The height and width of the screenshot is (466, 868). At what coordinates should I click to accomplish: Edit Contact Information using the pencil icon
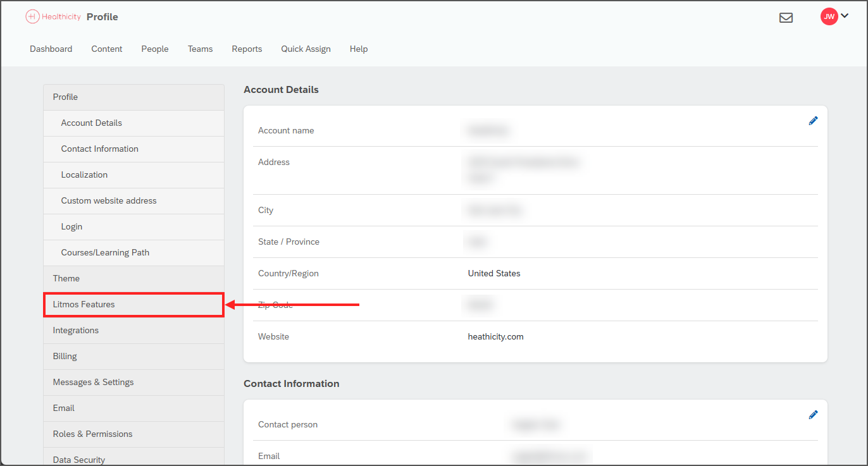click(813, 414)
